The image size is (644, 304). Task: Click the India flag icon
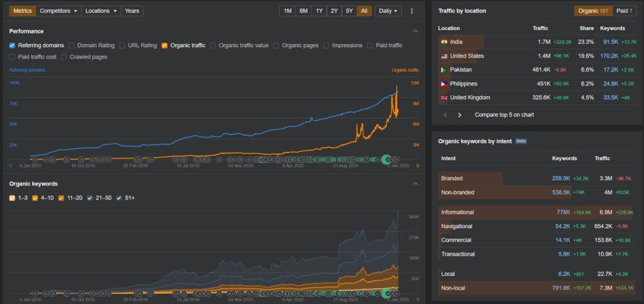coord(444,42)
